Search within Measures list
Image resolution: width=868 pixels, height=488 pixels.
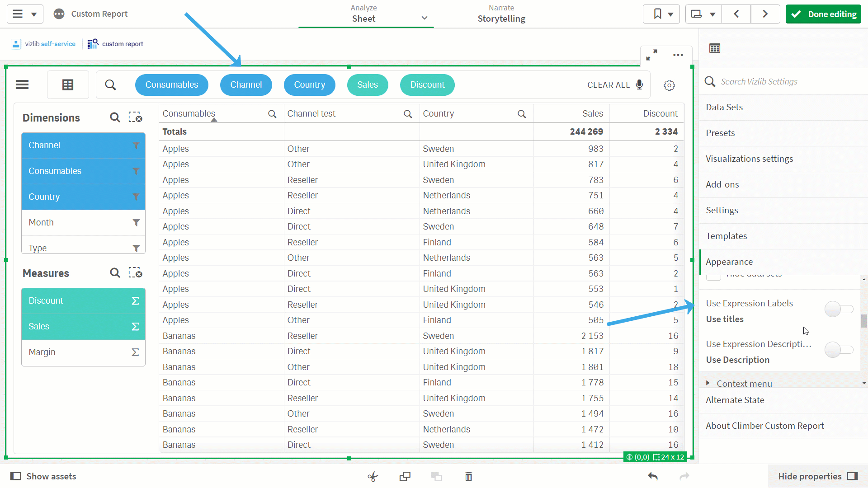pos(115,273)
